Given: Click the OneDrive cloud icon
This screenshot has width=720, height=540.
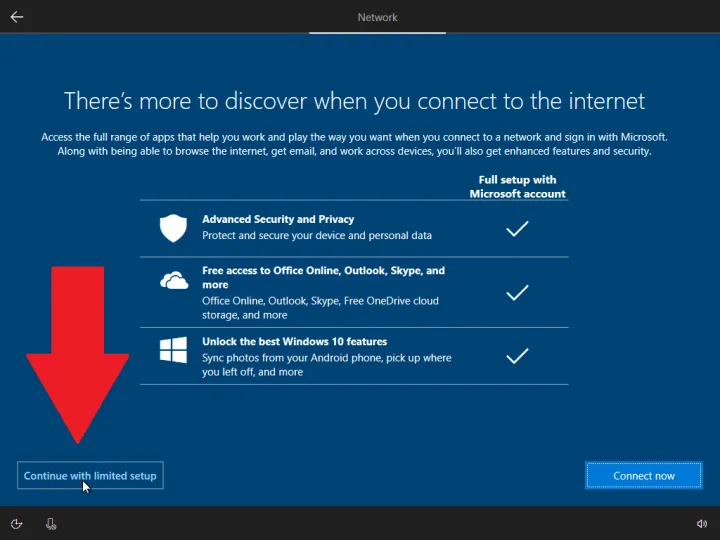Looking at the screenshot, I should click(173, 281).
